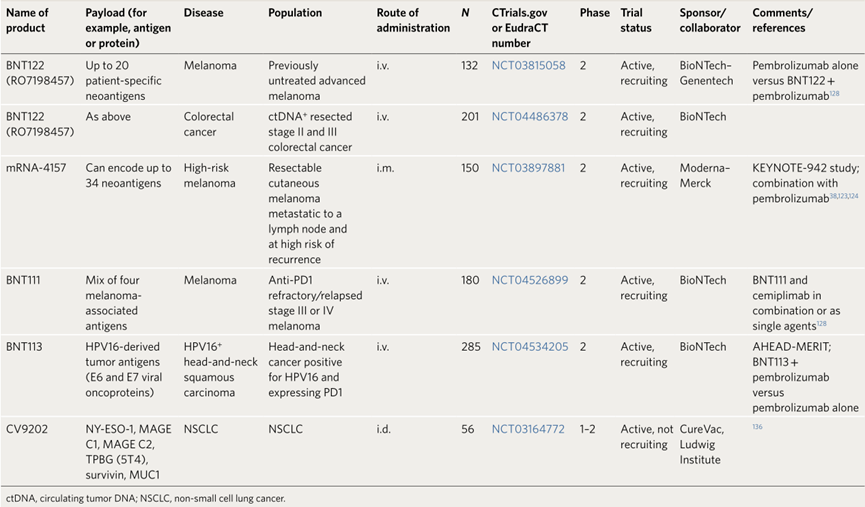Open trial link NCT03815058
This screenshot has width=865, height=507.
click(x=528, y=66)
